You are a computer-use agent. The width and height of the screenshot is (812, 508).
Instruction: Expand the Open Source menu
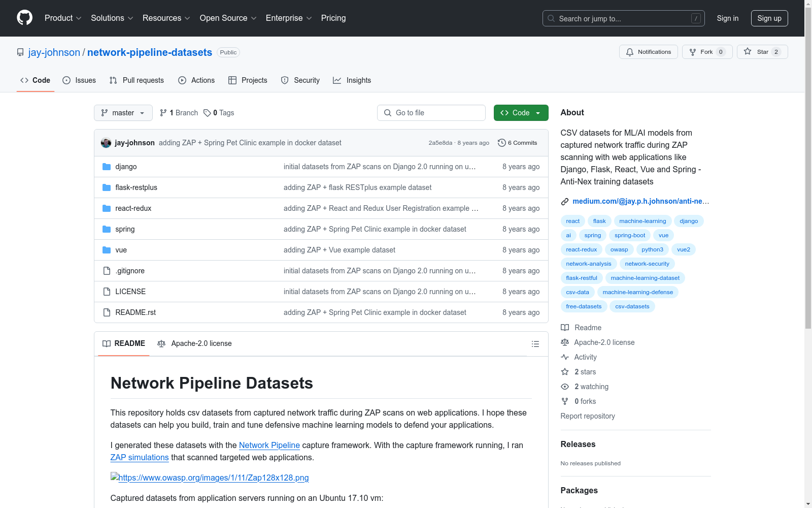(228, 18)
